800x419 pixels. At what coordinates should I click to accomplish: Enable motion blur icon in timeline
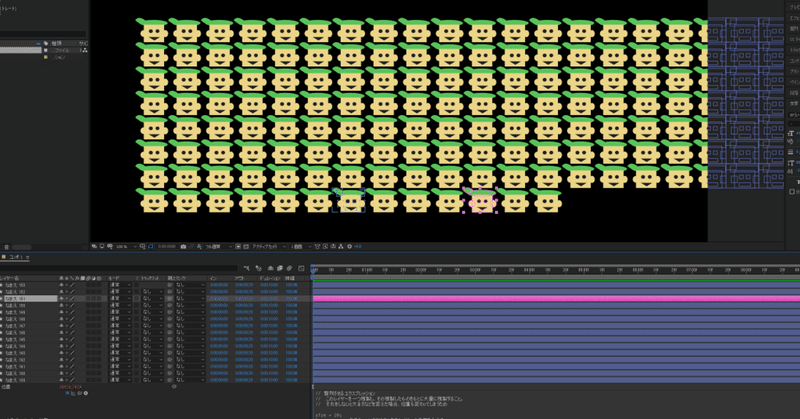pos(289,268)
